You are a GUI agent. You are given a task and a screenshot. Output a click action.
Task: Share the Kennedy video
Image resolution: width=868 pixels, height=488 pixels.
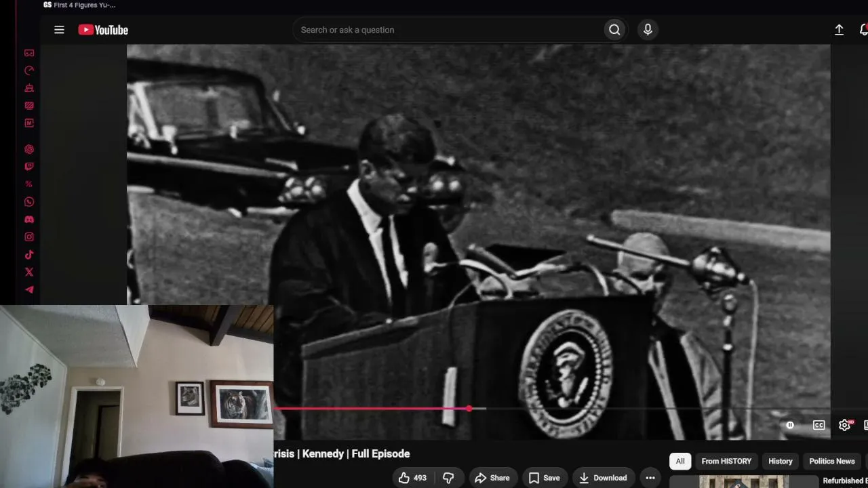pos(492,478)
